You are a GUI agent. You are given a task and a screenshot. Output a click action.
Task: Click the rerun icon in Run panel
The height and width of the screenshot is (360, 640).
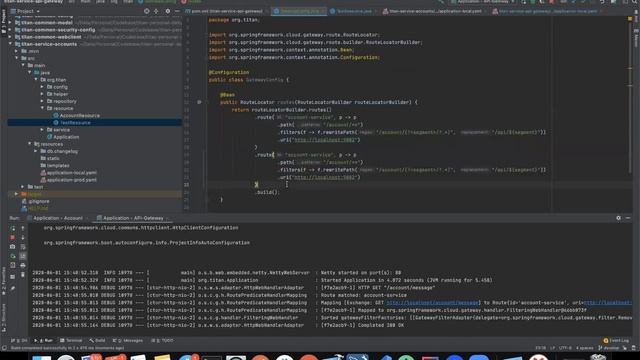coord(13,229)
